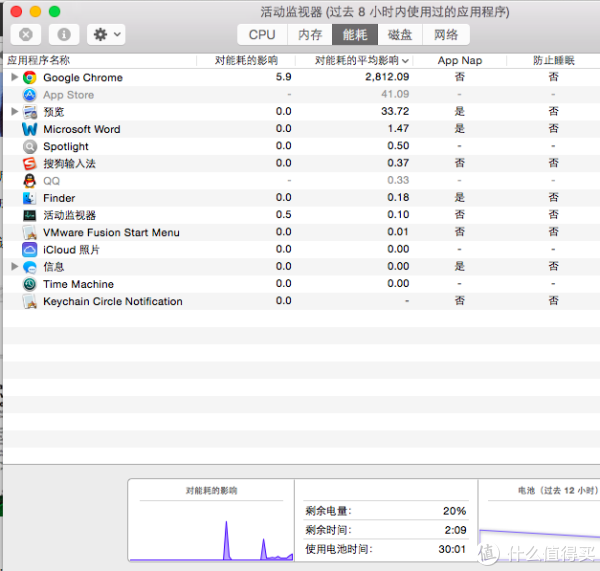Click the Time Machine icon
Image resolution: width=600 pixels, height=571 pixels.
click(29, 284)
